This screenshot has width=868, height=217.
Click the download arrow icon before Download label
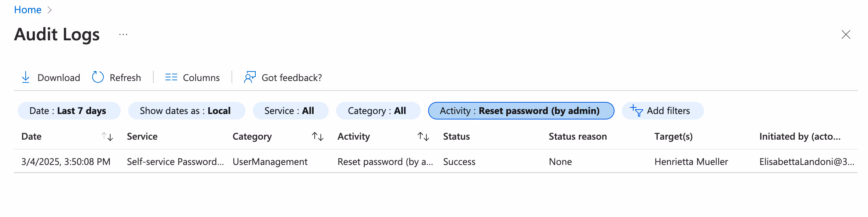(26, 77)
